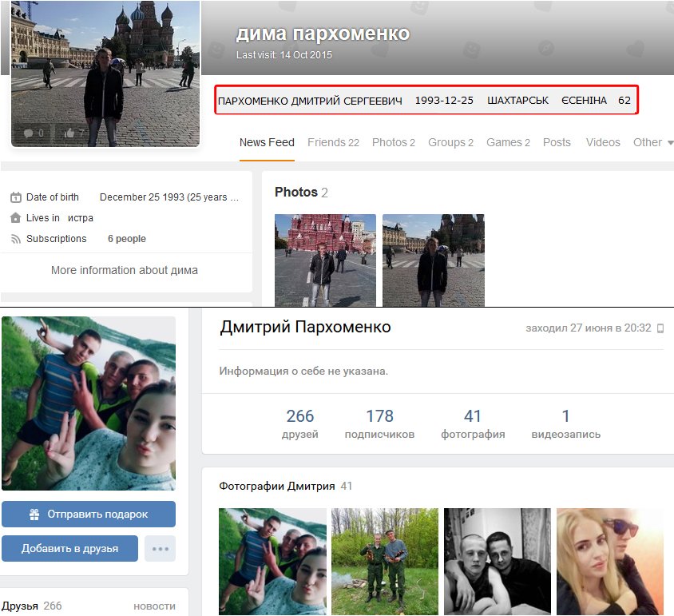Image resolution: width=674 pixels, height=616 pixels.
Task: Open the Groups 2 tab
Action: tap(450, 142)
